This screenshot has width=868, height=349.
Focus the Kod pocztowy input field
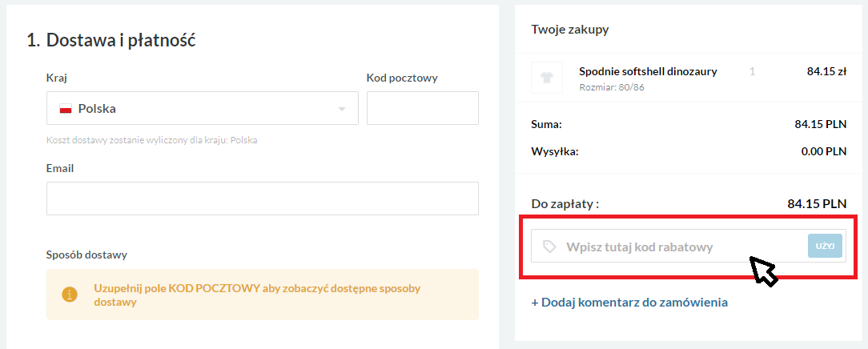tap(423, 108)
